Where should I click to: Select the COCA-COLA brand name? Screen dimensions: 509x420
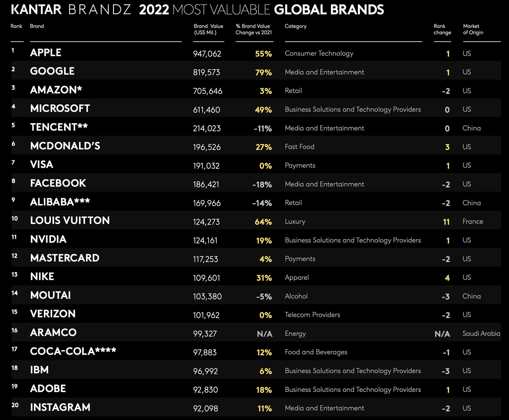pyautogui.click(x=73, y=351)
